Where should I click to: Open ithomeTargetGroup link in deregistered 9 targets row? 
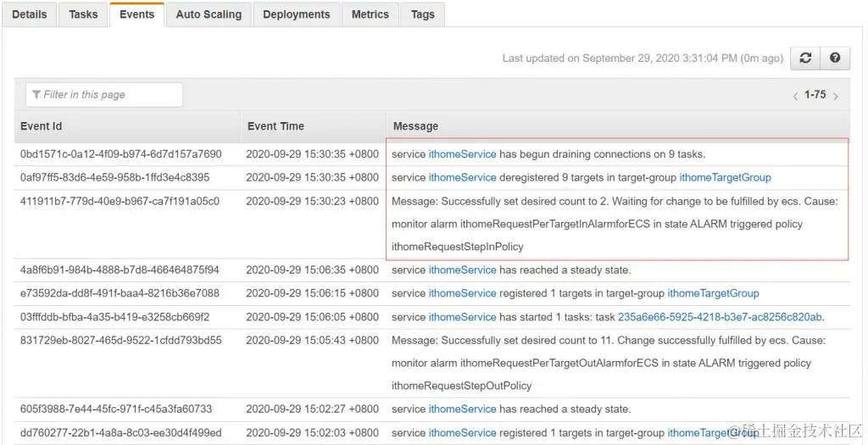click(725, 178)
